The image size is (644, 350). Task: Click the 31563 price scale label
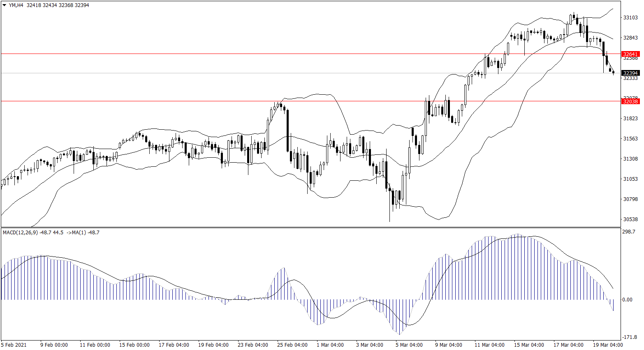tap(630, 138)
